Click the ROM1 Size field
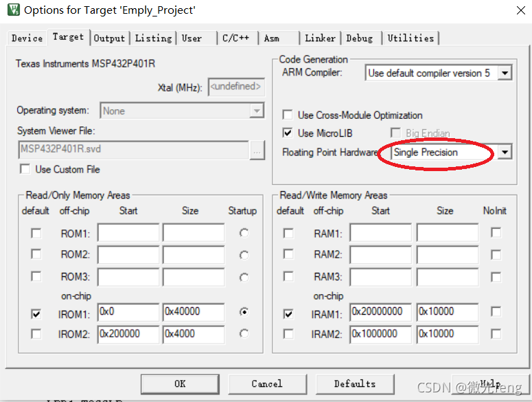The height and width of the screenshot is (402, 532). [x=194, y=232]
